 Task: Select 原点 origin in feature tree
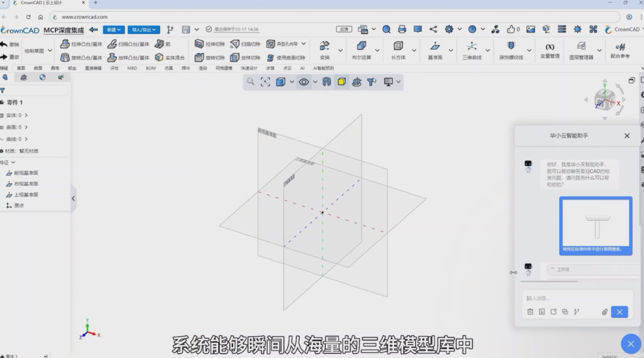15,206
